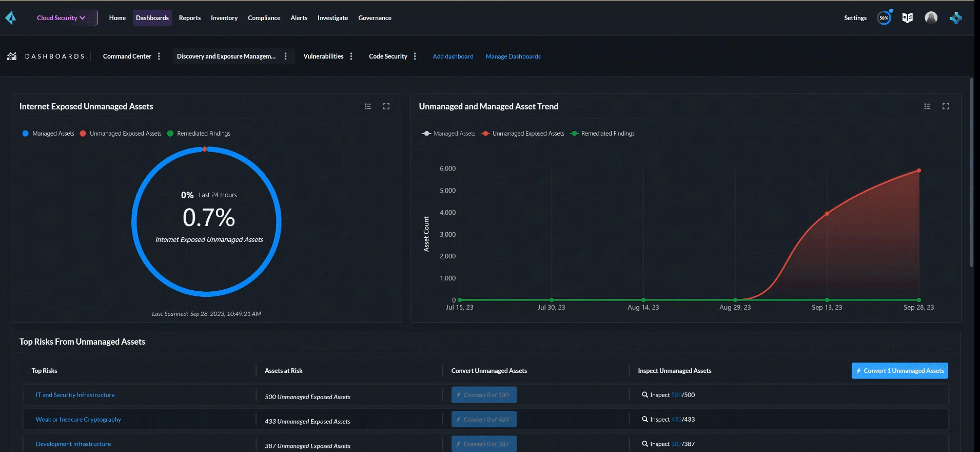Go to the Home menu
Screen dimensions: 980x452
click(x=117, y=18)
